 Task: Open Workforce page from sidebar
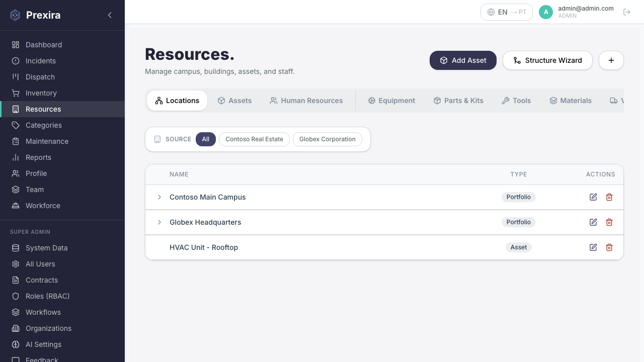tap(62, 206)
